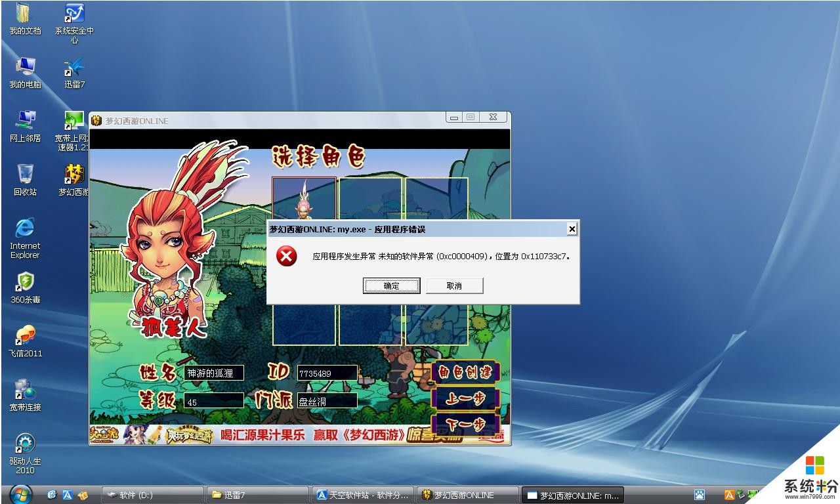The width and height of the screenshot is (840, 504).
Task: Click the 选择角色 heading text
Action: [318, 158]
